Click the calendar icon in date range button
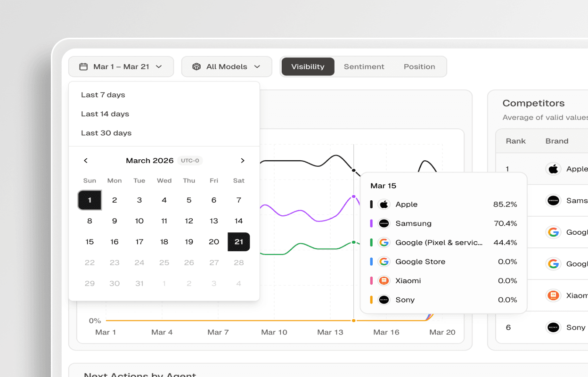588x377 pixels. 83,67
